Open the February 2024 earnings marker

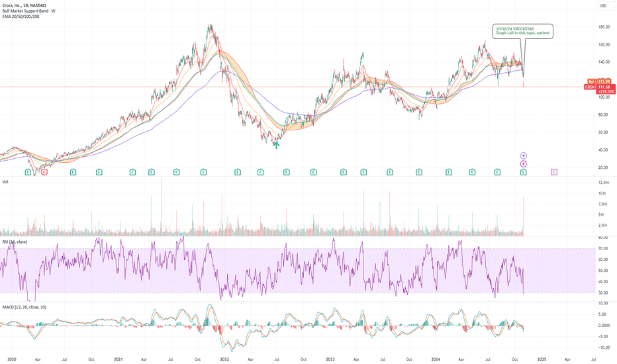point(449,172)
